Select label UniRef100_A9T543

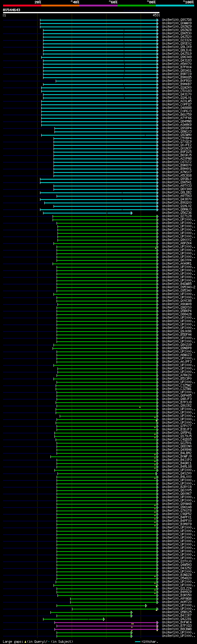point(177,196)
